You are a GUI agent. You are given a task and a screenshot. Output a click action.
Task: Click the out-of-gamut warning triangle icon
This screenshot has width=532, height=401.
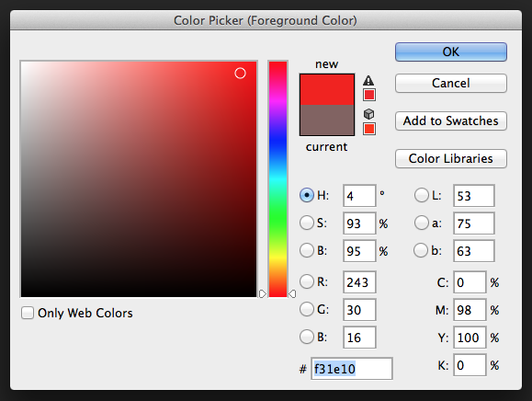[368, 80]
